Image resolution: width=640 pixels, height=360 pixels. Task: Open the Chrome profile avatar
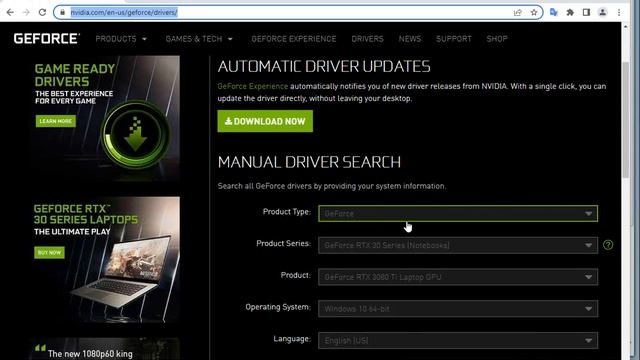(x=602, y=12)
